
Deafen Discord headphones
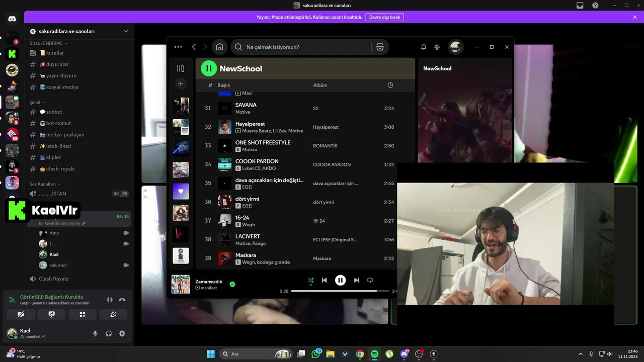[109, 333]
